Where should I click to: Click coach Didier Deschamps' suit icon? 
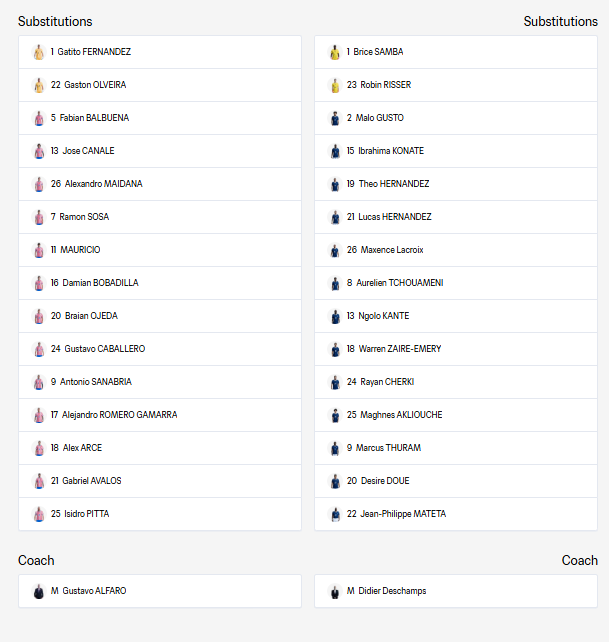(335, 591)
